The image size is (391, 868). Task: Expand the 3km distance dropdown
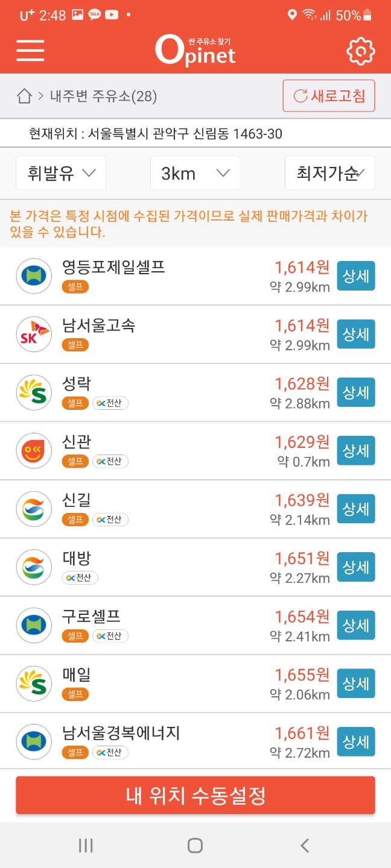[x=195, y=173]
